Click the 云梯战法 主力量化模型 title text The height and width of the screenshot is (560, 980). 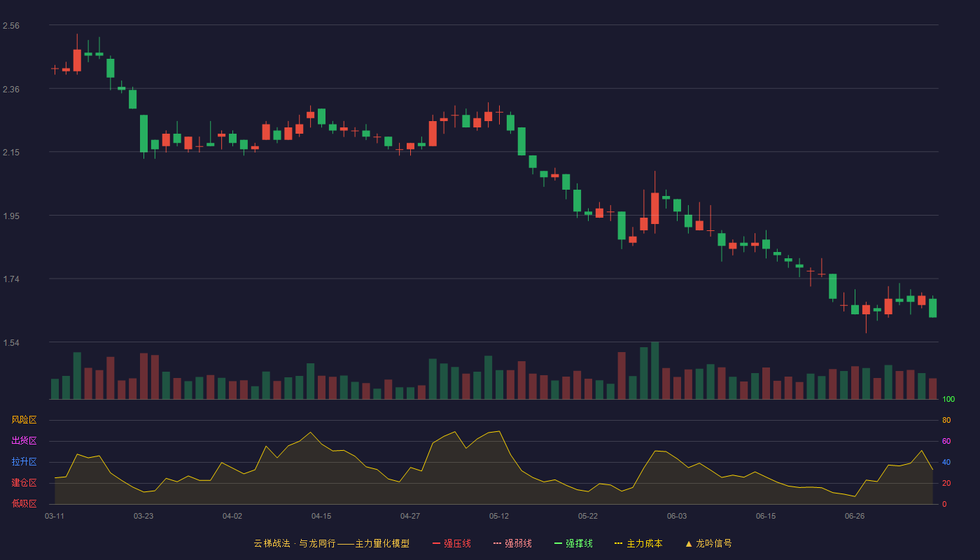331,543
